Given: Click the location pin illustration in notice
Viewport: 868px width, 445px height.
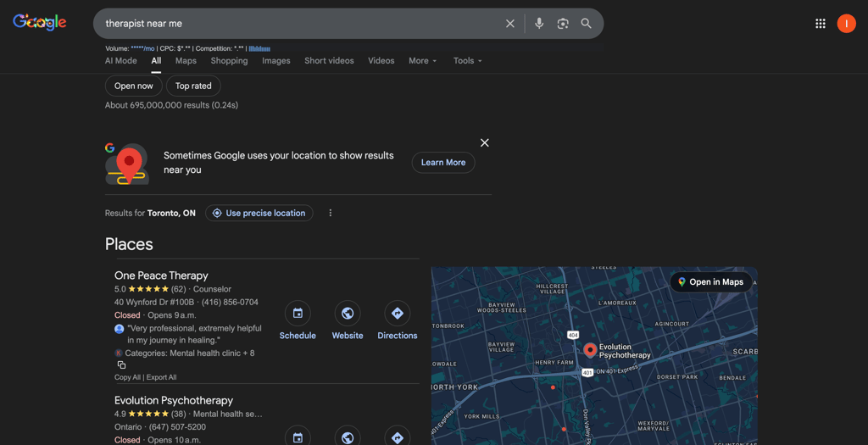Looking at the screenshot, I should (129, 164).
